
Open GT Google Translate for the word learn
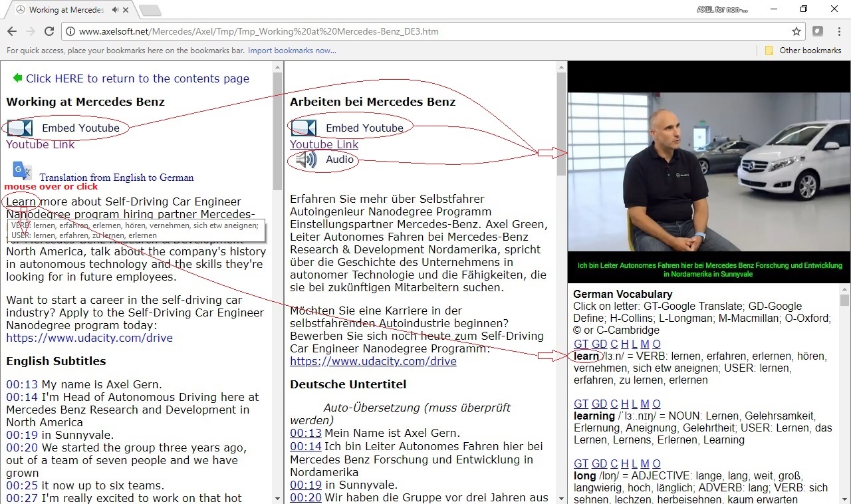pyautogui.click(x=581, y=344)
